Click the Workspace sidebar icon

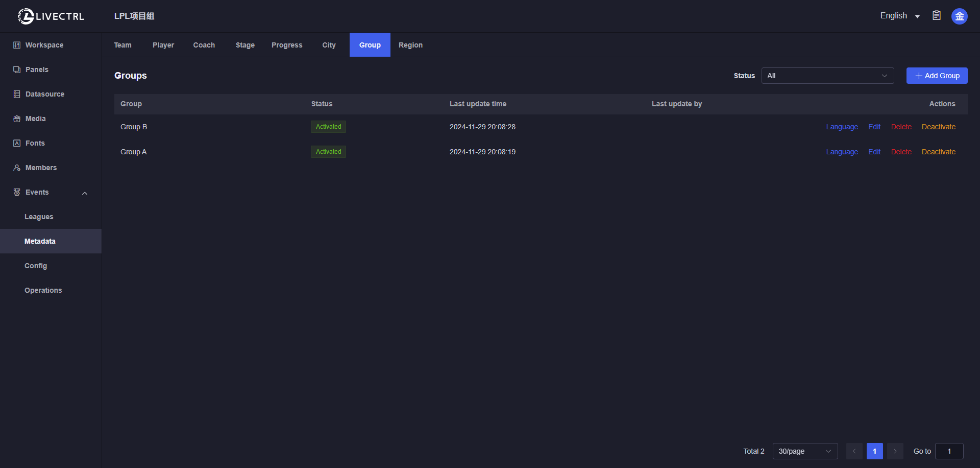(x=17, y=45)
